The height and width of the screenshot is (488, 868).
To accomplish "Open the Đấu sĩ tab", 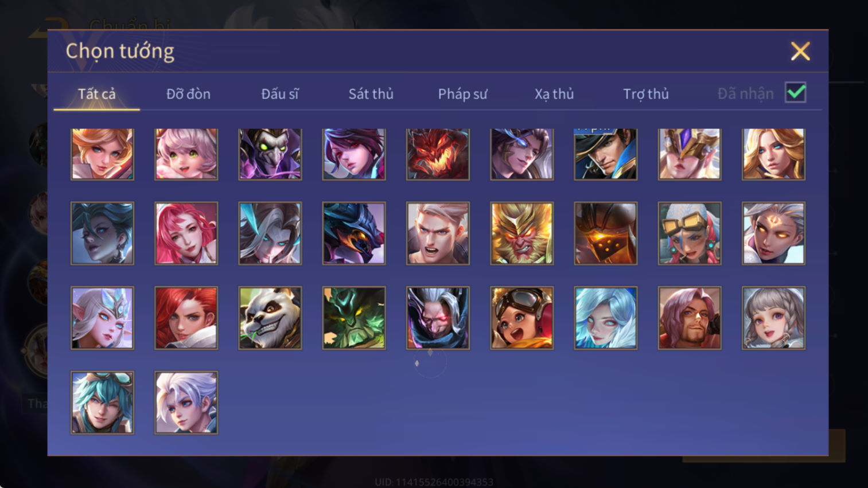I will click(280, 94).
